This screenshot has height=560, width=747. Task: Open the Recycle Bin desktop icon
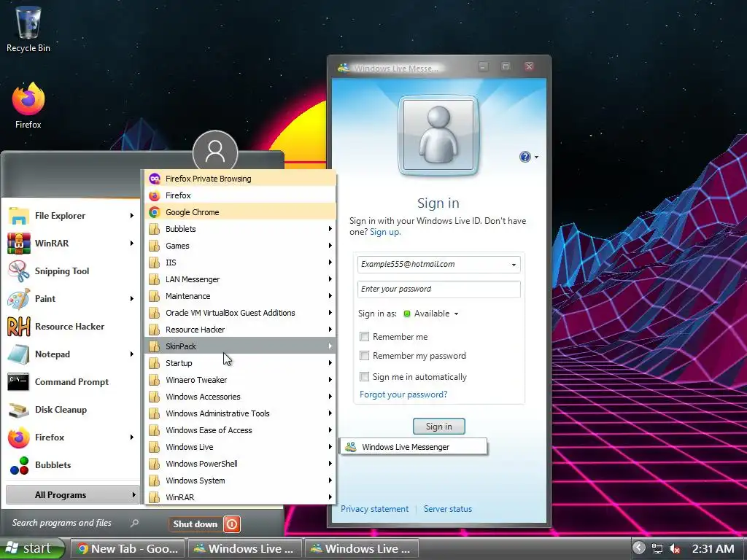click(28, 28)
